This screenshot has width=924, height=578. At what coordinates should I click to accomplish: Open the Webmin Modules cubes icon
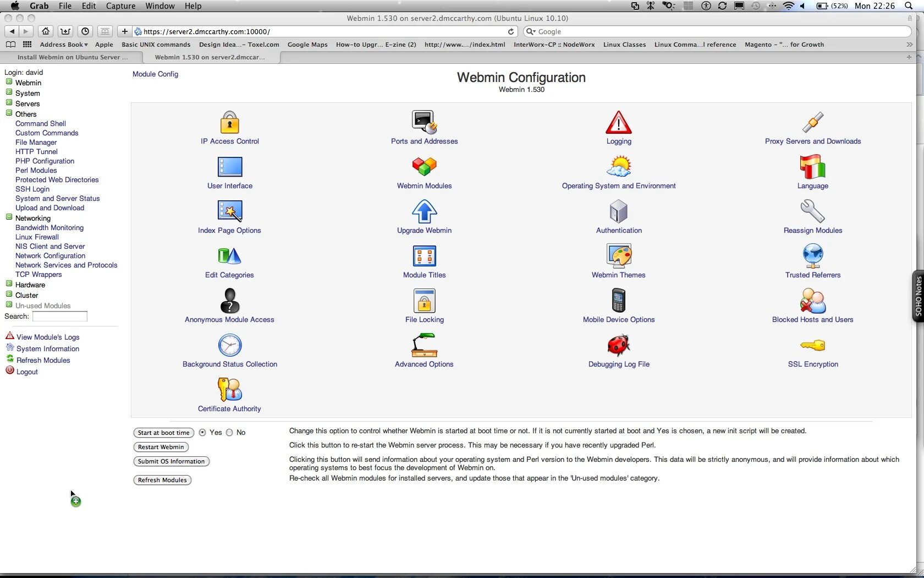[425, 166]
